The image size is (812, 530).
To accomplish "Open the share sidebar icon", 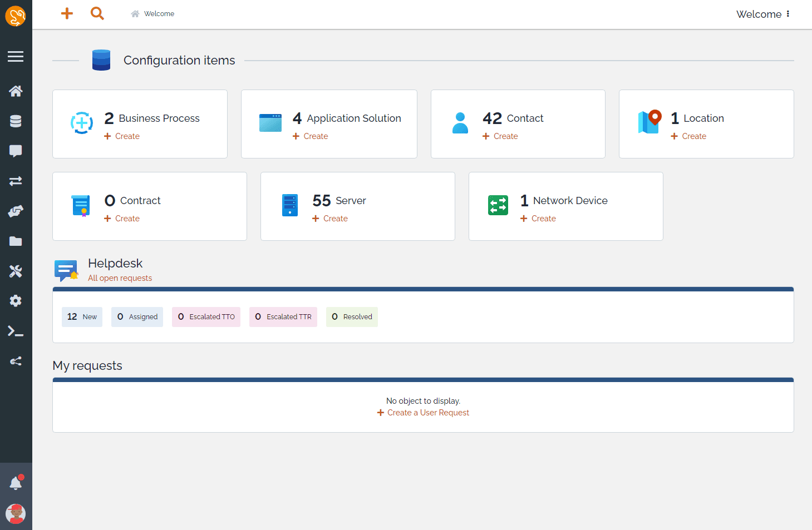I will click(16, 361).
